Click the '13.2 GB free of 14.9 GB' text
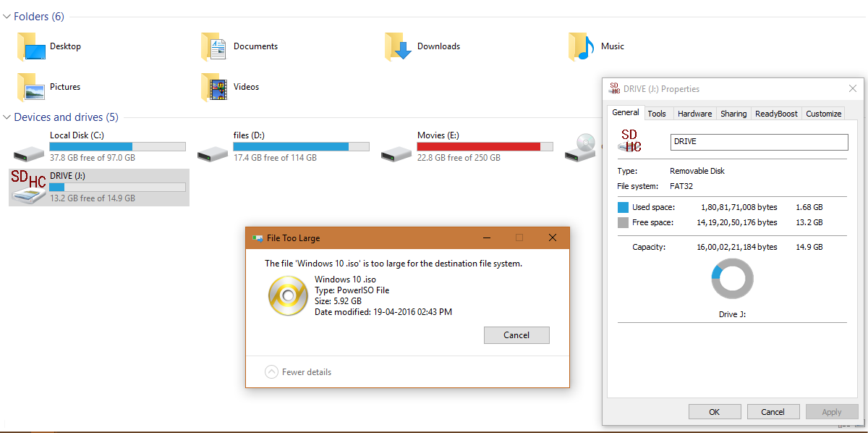 (93, 198)
